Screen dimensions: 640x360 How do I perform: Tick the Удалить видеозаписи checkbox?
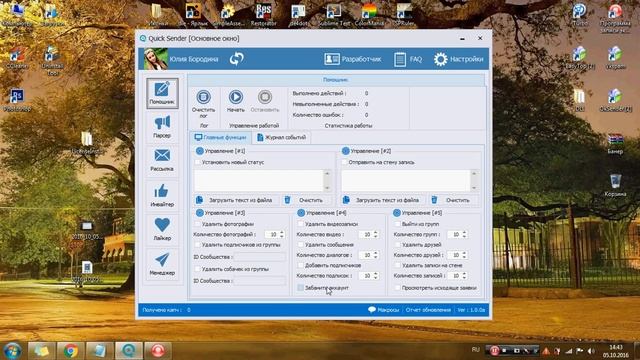[301, 224]
